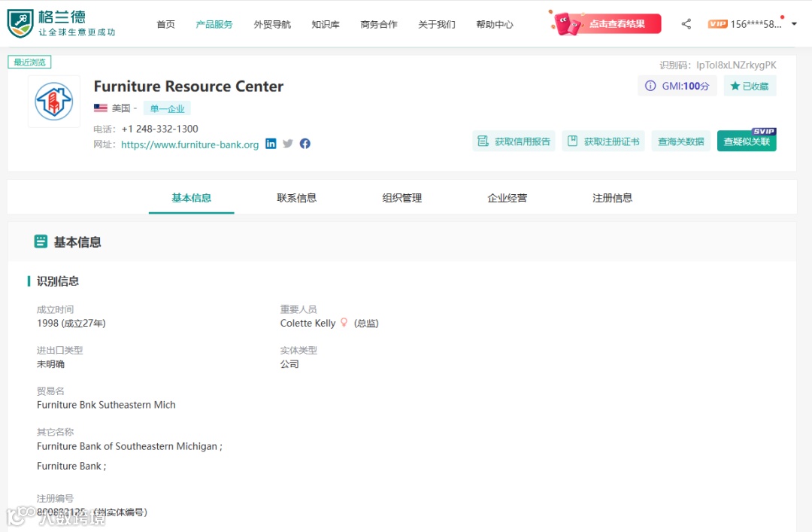Open 帮助中心 menu
This screenshot has height=532, width=812.
pos(495,24)
